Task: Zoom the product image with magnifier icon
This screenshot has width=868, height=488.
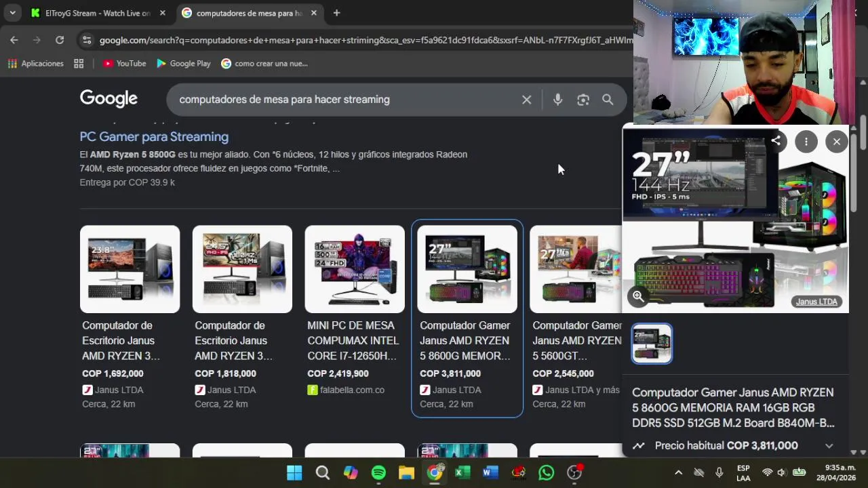Action: coord(638,296)
